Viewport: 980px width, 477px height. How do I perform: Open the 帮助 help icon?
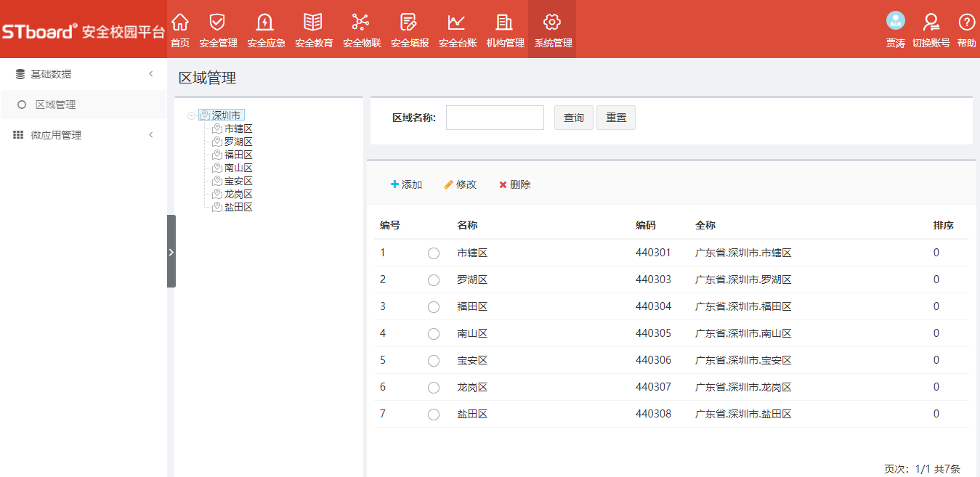(966, 22)
